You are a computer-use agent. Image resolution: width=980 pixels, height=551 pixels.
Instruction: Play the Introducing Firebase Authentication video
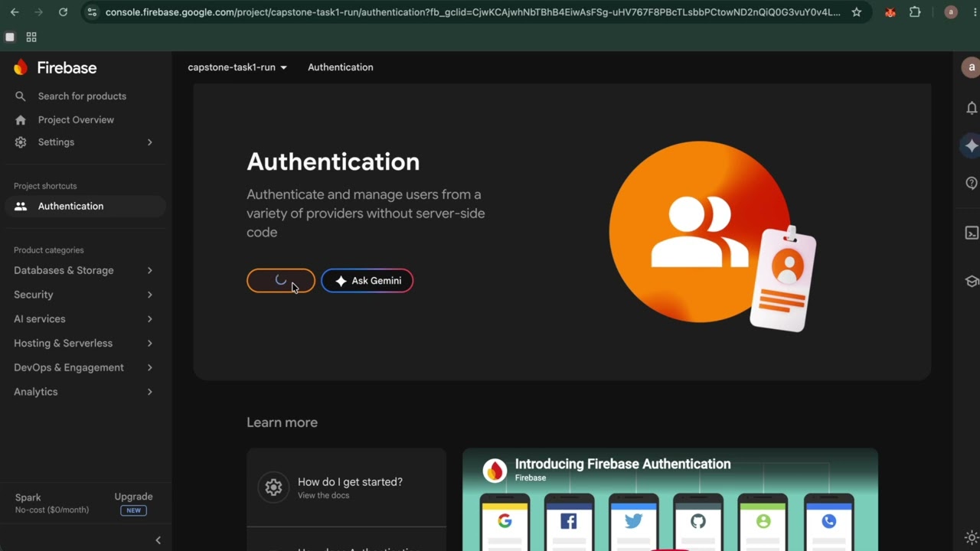point(670,500)
